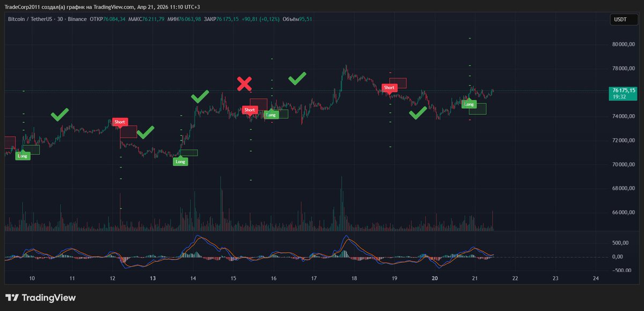
Task: Click date 10 on the time axis
Action: 32,279
